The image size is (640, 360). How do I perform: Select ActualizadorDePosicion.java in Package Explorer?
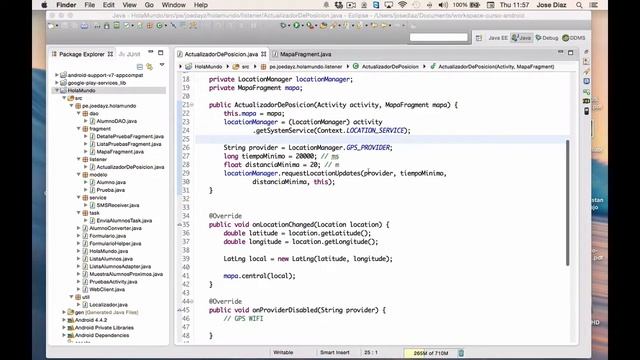click(130, 167)
